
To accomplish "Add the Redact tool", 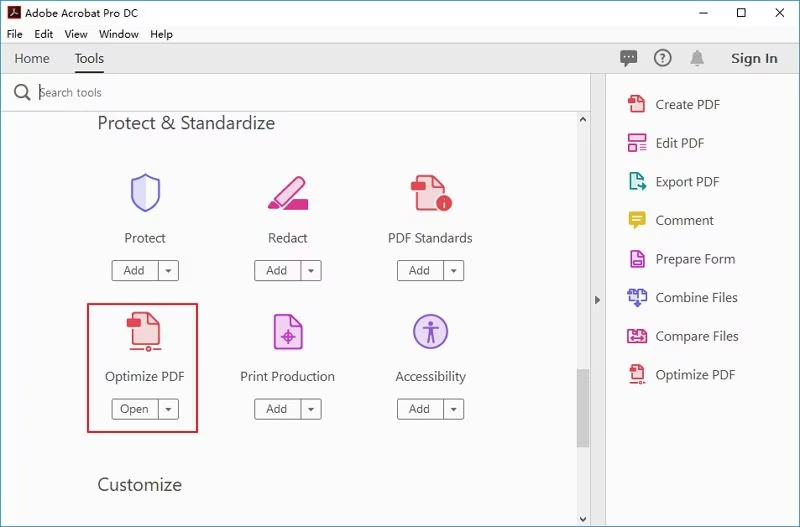I will pos(277,270).
